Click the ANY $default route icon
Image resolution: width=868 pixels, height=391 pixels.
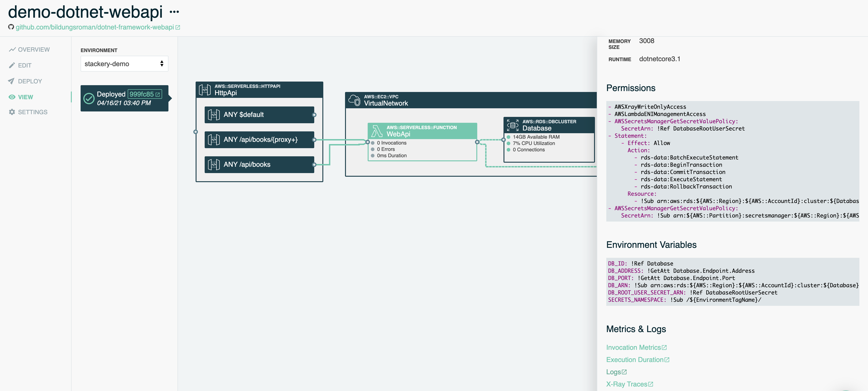pyautogui.click(x=214, y=115)
